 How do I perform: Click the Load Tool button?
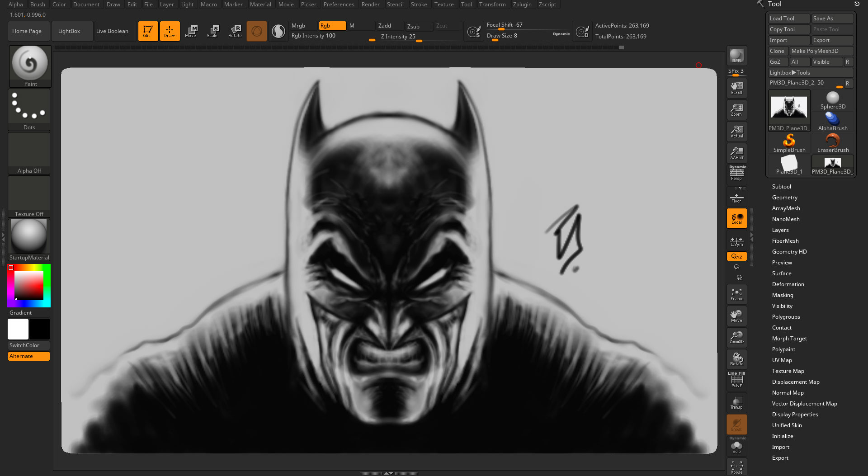789,19
